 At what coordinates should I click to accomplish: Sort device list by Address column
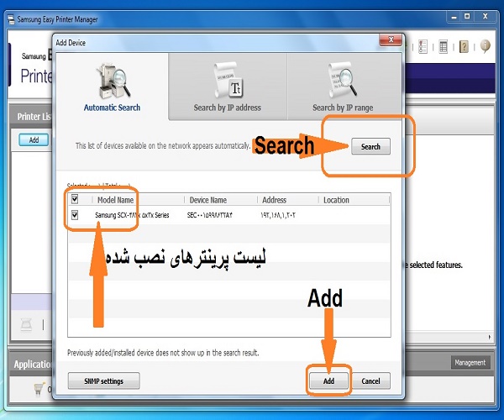pyautogui.click(x=274, y=200)
